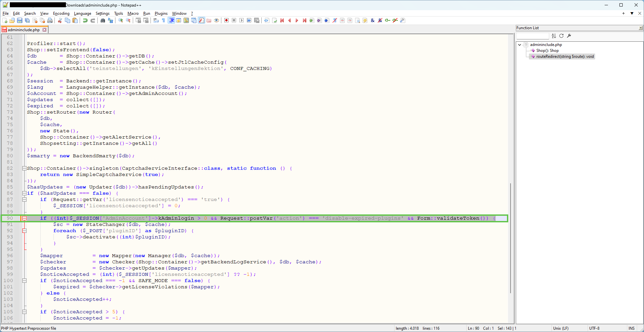
Task: Open the Plugins menu
Action: point(161,13)
